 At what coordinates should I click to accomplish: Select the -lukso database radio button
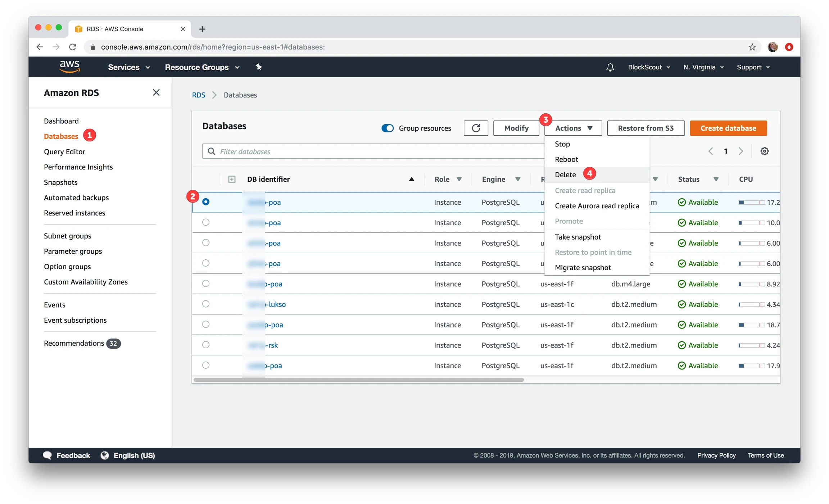pyautogui.click(x=205, y=304)
